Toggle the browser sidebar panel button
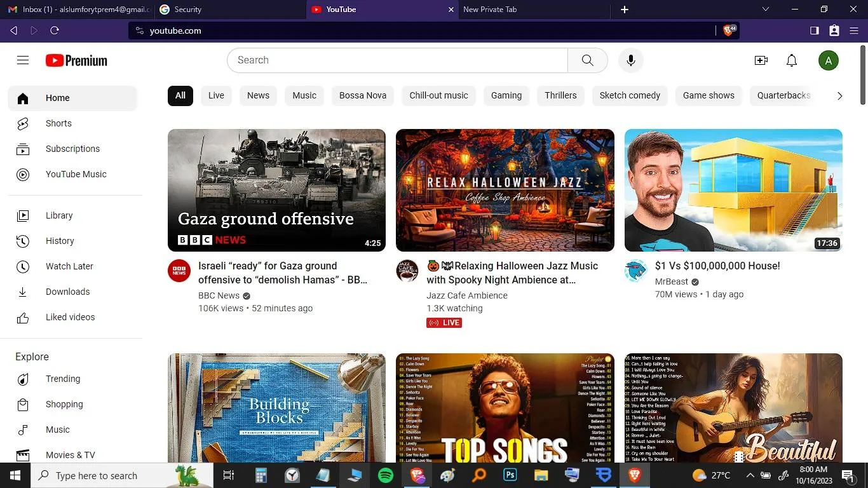 click(815, 30)
